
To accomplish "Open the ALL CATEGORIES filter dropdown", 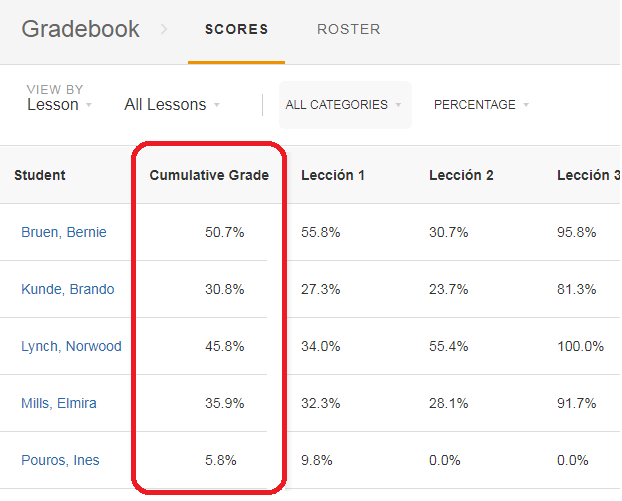I will [x=345, y=105].
